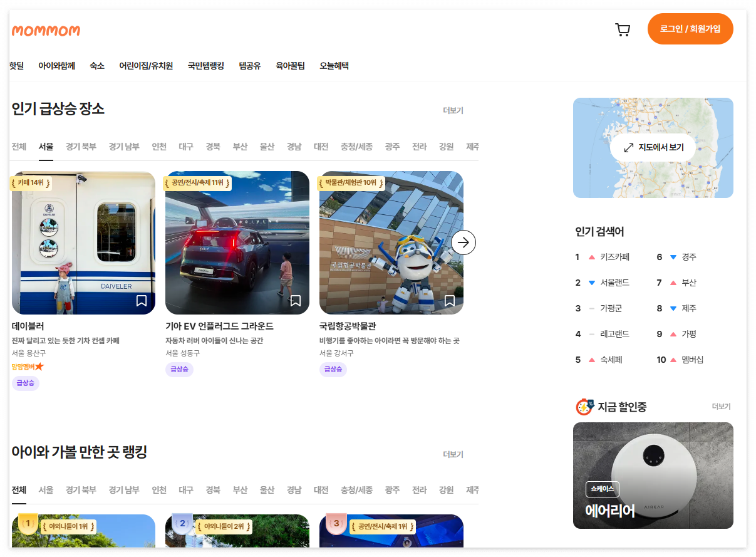Image resolution: width=756 pixels, height=557 pixels.
Task: Click the 공연/전시/축제 11위 badge
Action: (x=197, y=183)
